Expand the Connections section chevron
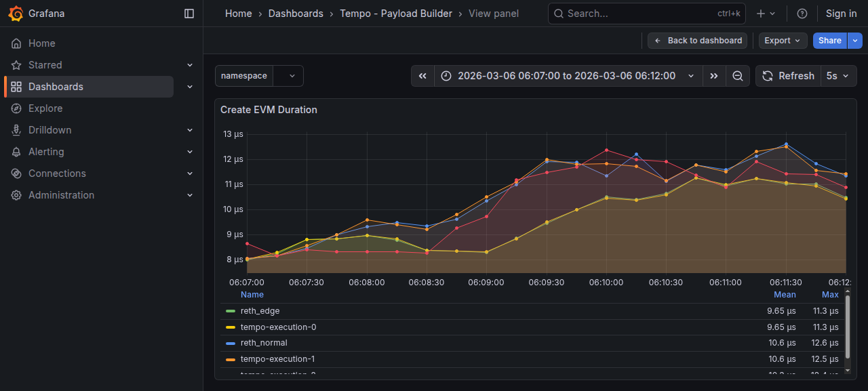Screen dimensions: 868x391 [x=190, y=173]
